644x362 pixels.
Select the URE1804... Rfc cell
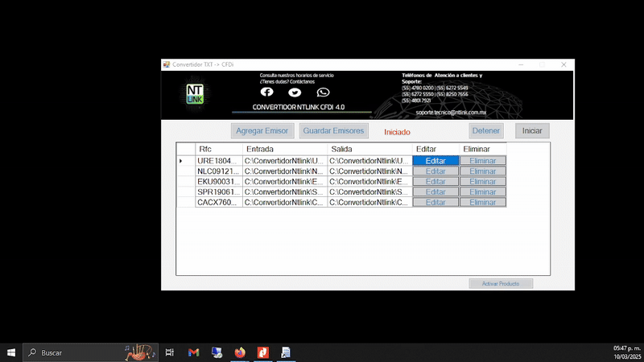(219, 161)
